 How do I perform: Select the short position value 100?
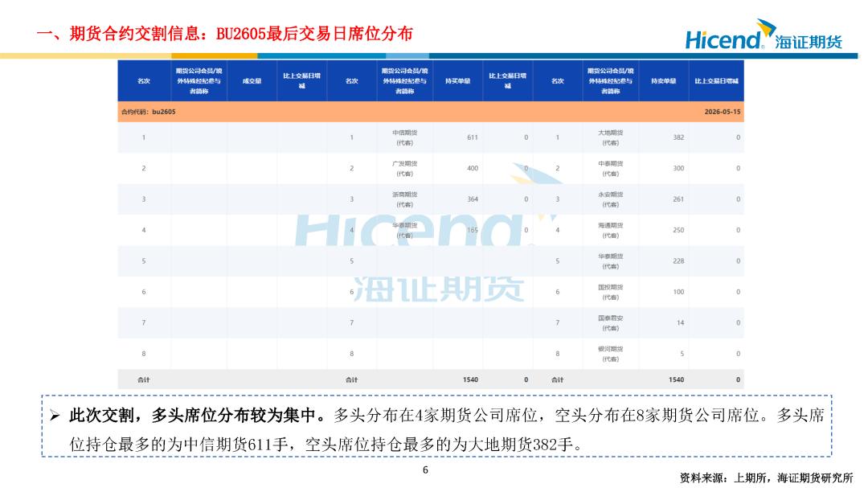(678, 292)
